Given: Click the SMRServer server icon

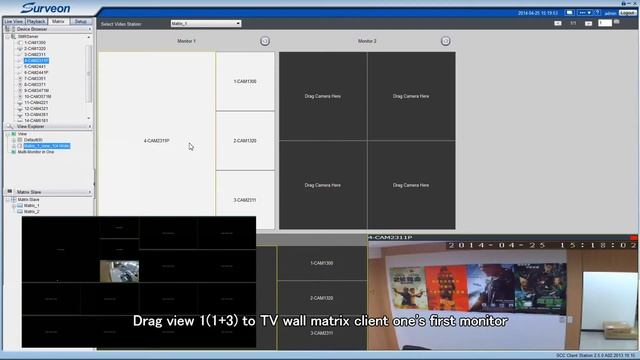Looking at the screenshot, I should 13,37.
